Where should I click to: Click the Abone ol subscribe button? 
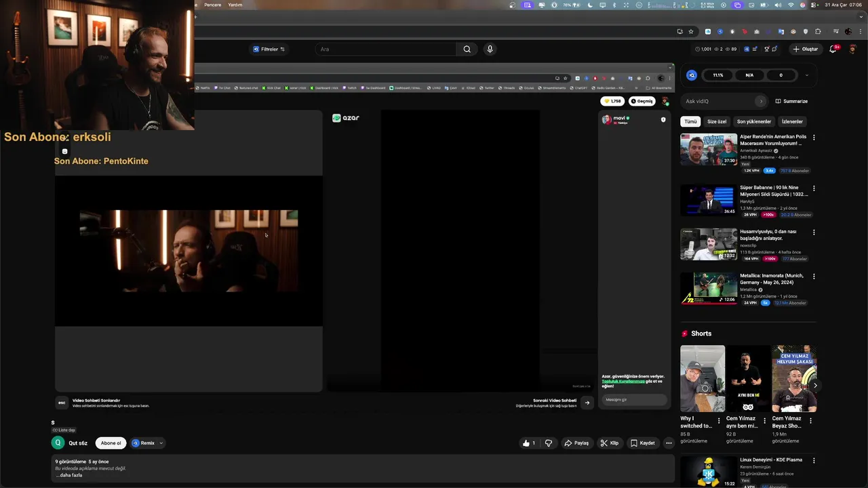pos(111,443)
